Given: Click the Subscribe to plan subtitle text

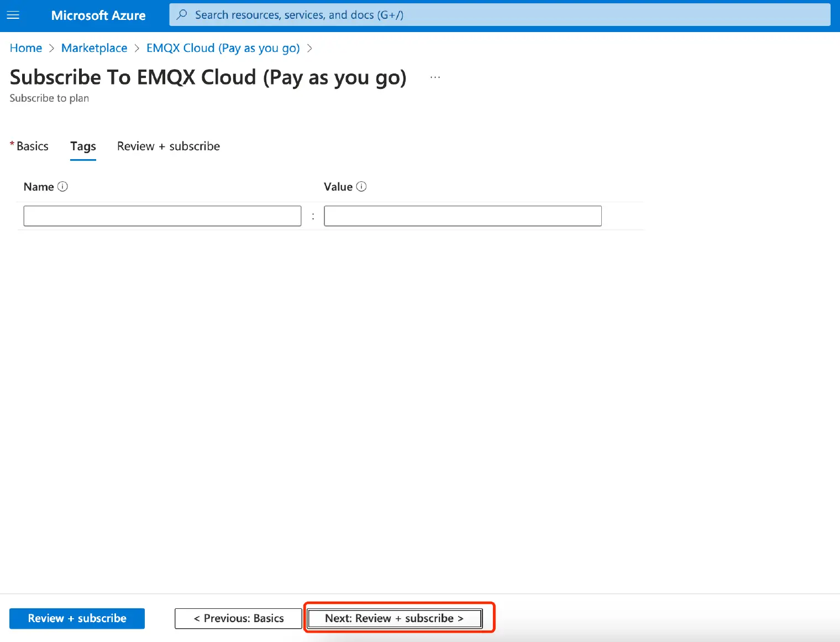Looking at the screenshot, I should pyautogui.click(x=49, y=98).
